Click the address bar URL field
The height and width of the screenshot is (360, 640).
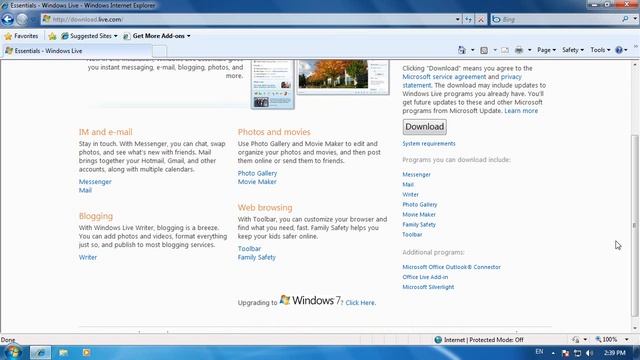tap(247, 19)
